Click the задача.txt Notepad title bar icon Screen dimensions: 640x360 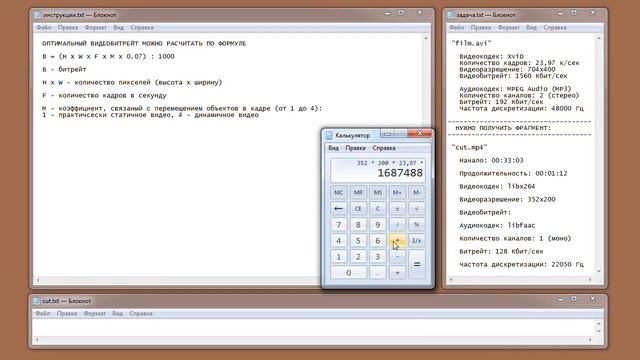coord(451,15)
